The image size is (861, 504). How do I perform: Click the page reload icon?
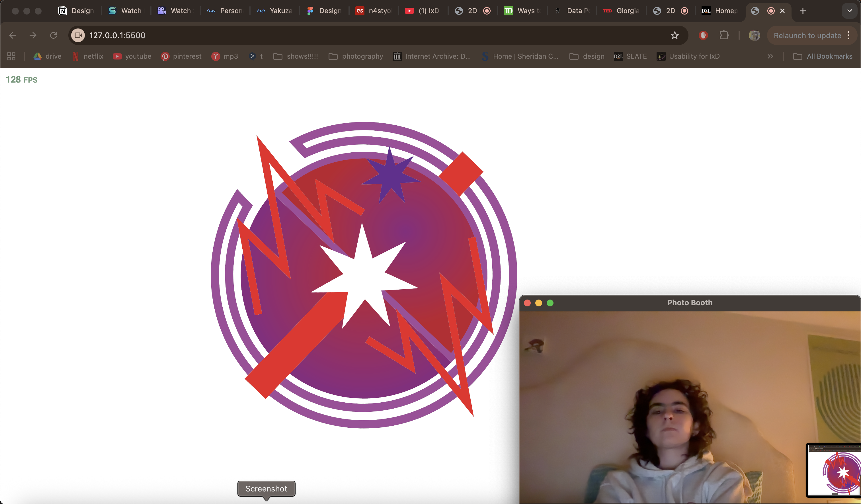54,35
